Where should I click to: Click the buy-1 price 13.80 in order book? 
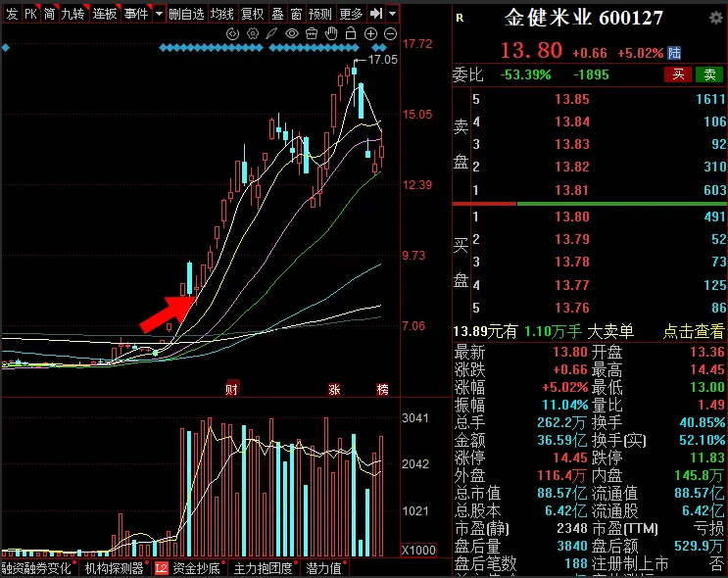[x=572, y=217]
